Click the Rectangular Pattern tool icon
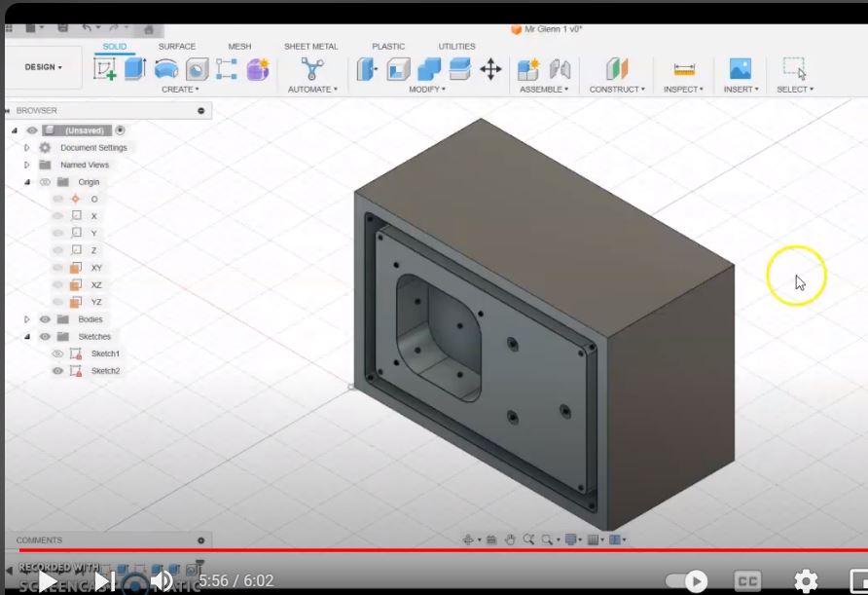868x595 pixels. pyautogui.click(x=227, y=69)
